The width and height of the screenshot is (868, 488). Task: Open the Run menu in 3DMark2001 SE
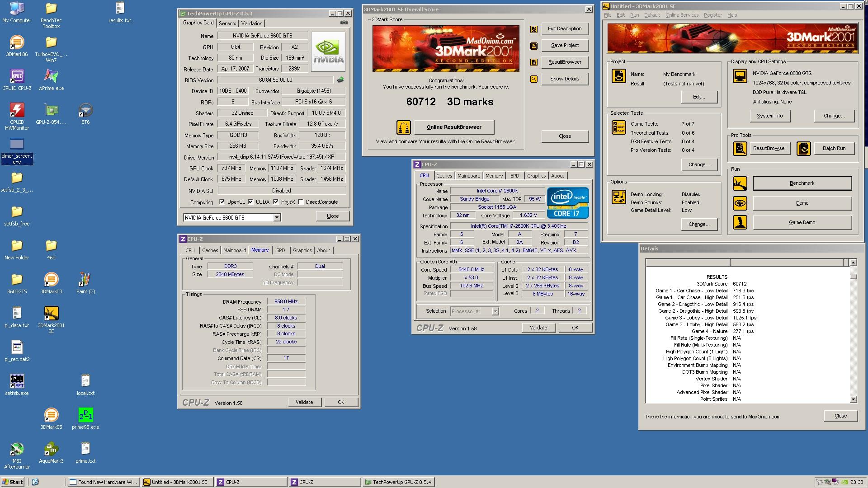coord(635,15)
